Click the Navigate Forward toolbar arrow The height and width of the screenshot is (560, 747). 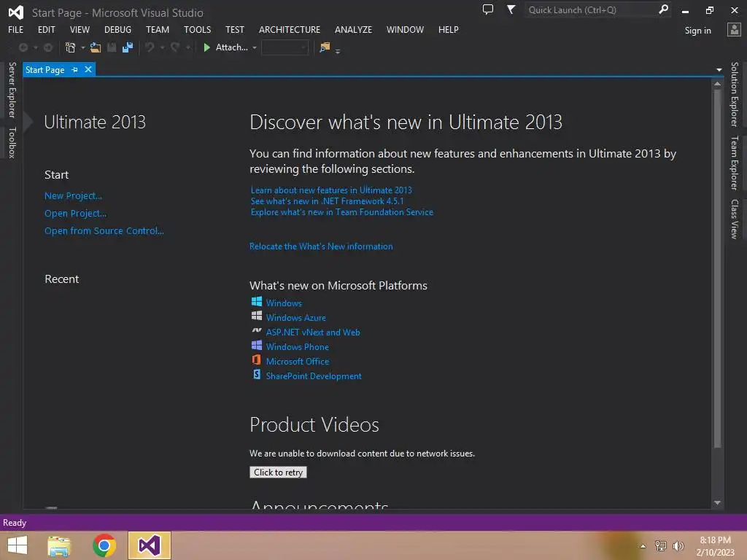[48, 47]
